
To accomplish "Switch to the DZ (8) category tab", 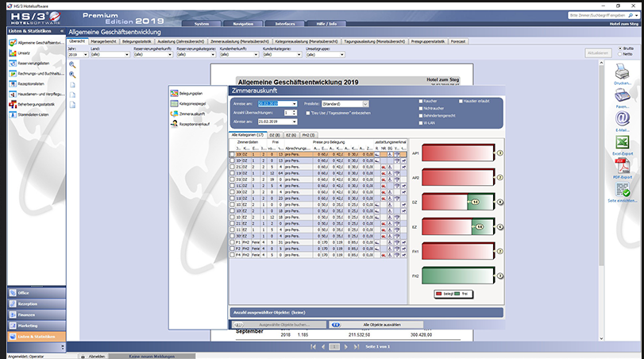I will point(275,135).
